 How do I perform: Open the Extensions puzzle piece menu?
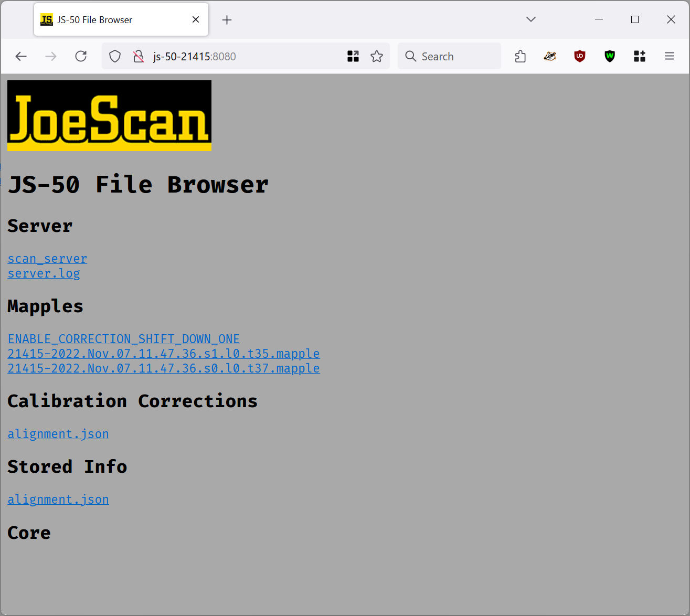[520, 56]
